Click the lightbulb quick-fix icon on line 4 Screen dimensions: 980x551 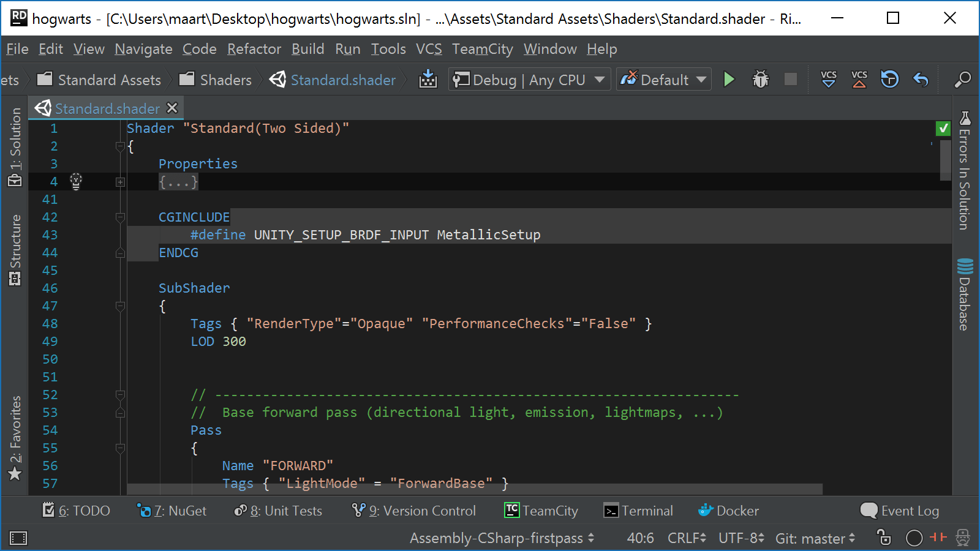click(x=76, y=181)
